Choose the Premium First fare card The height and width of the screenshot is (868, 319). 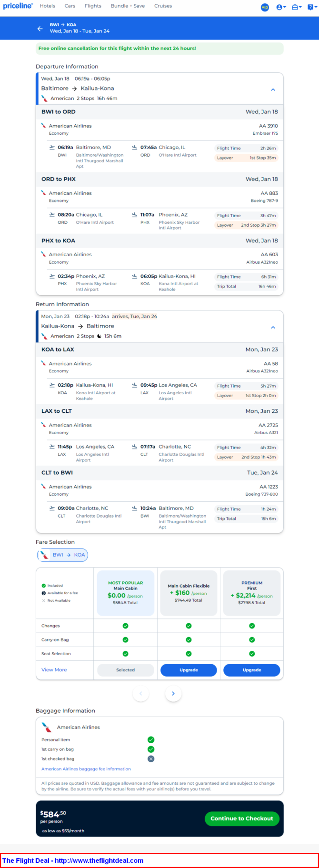252,593
